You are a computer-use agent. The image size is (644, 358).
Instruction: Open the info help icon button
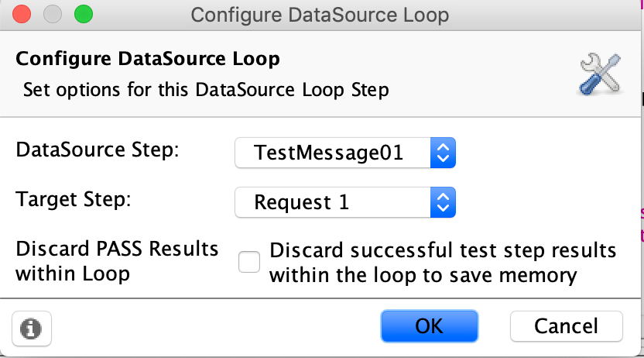tap(31, 329)
